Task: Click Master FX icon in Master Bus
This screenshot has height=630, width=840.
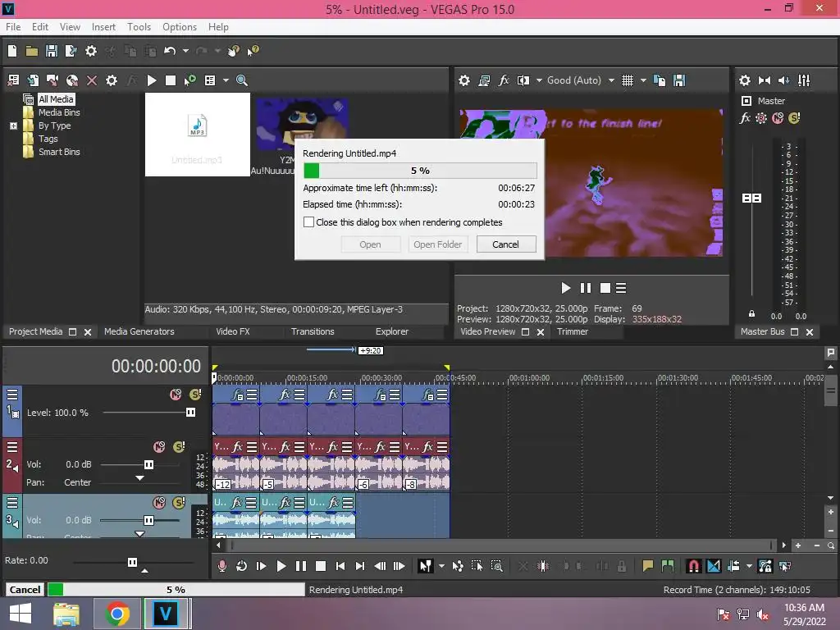Action: pyautogui.click(x=745, y=118)
